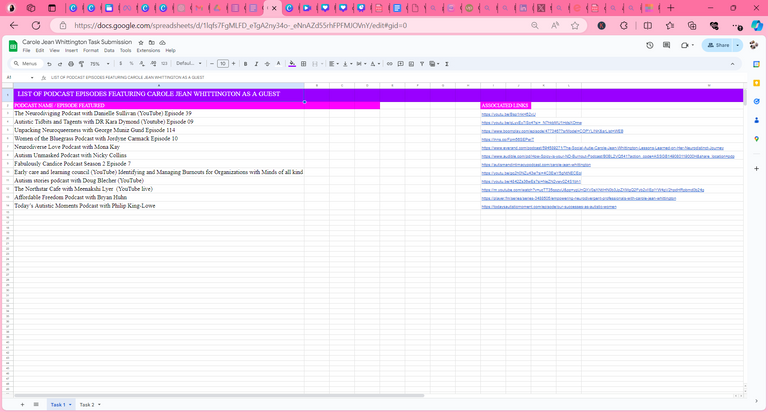Create a filter using toolbar icon
This screenshot has width=768, height=412.
point(422,64)
